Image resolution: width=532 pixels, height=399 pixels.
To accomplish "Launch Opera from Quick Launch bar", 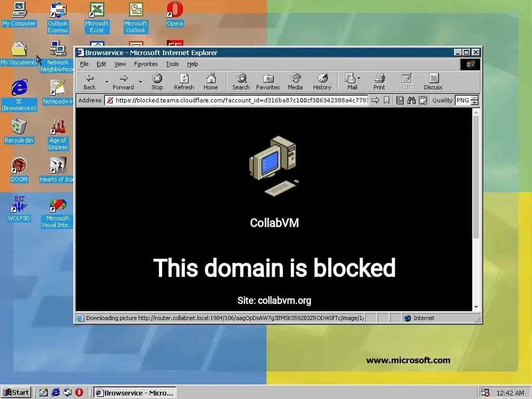I will click(x=79, y=393).
